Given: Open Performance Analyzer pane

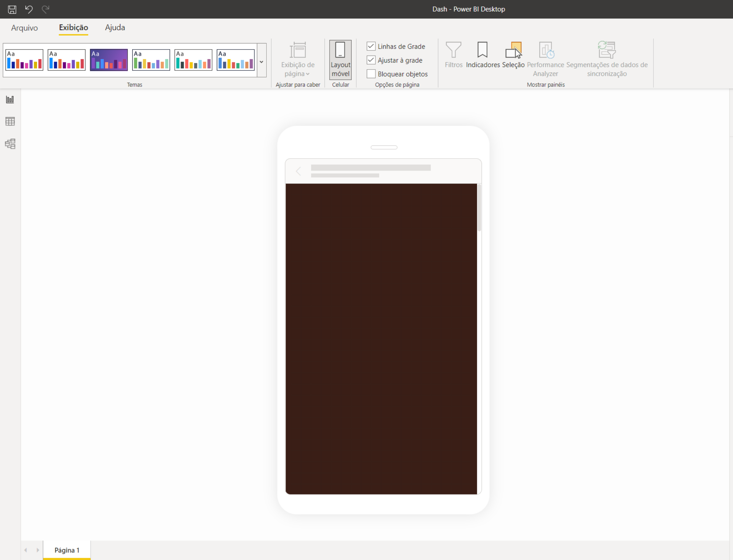Looking at the screenshot, I should 545,59.
